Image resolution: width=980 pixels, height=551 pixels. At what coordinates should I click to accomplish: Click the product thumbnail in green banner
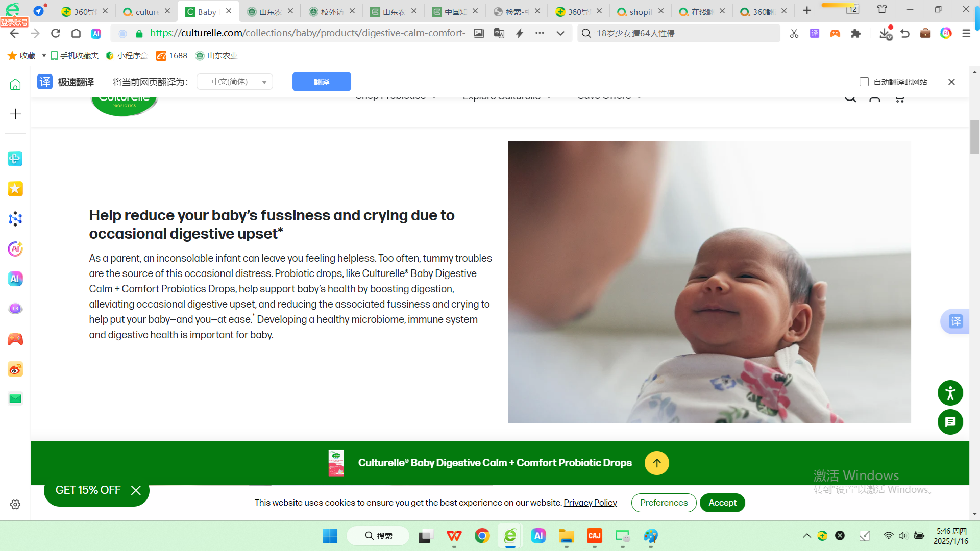pyautogui.click(x=336, y=463)
